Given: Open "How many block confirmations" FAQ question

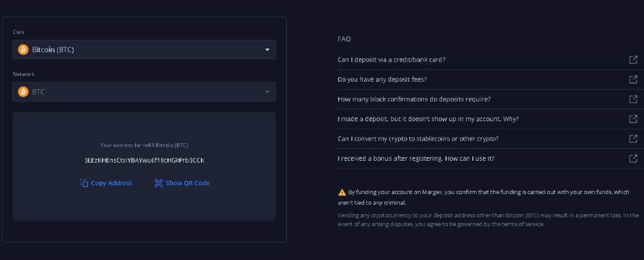Looking at the screenshot, I should tap(414, 99).
